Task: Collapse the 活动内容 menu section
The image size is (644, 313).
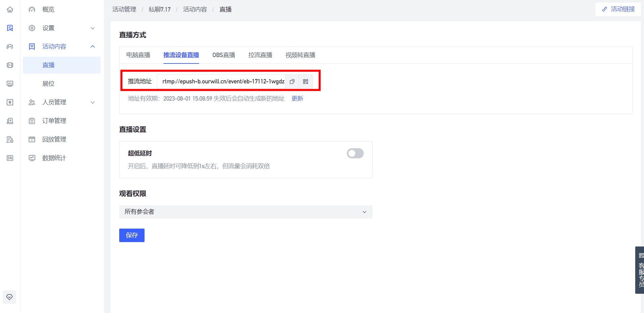Action: 93,47
